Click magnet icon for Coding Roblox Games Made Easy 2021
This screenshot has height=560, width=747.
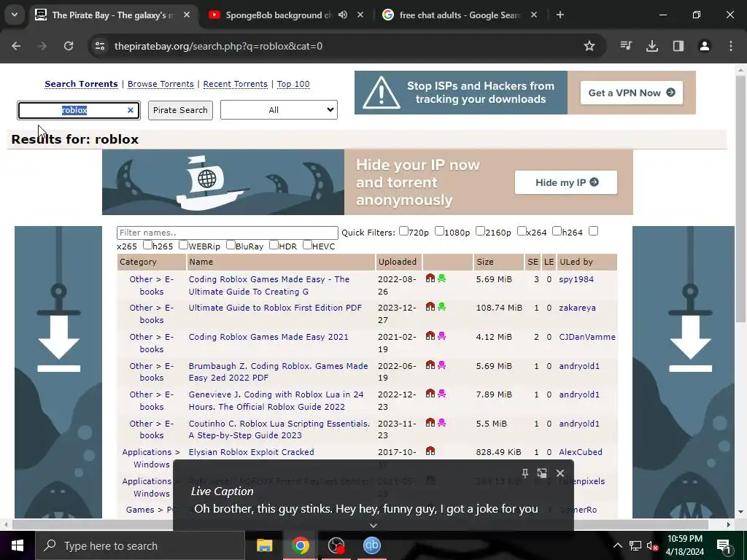point(430,335)
